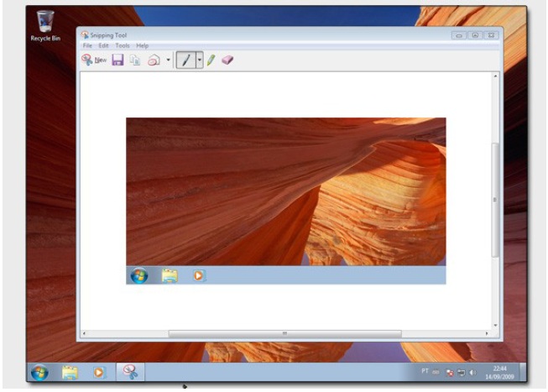Click the Windows Start button on the taskbar

39,372
